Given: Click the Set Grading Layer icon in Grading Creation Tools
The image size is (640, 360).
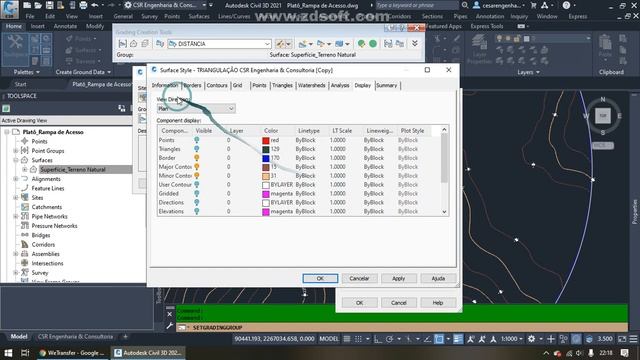Looking at the screenshot, I should (x=145, y=44).
